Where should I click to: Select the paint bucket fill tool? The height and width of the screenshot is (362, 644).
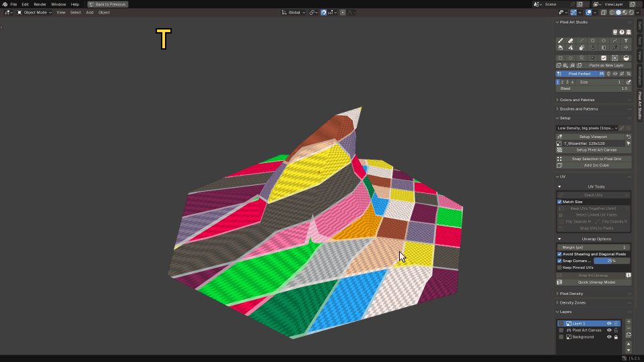click(x=560, y=48)
